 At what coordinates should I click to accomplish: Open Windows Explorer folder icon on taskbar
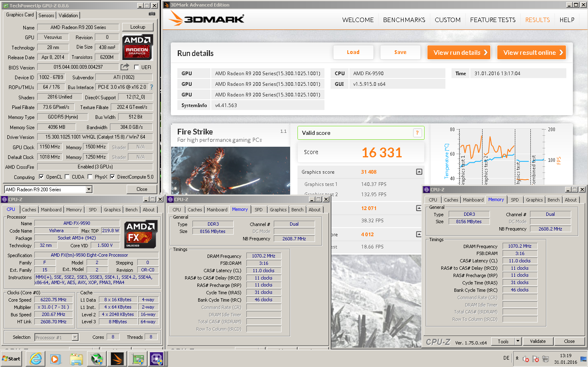[x=76, y=359]
